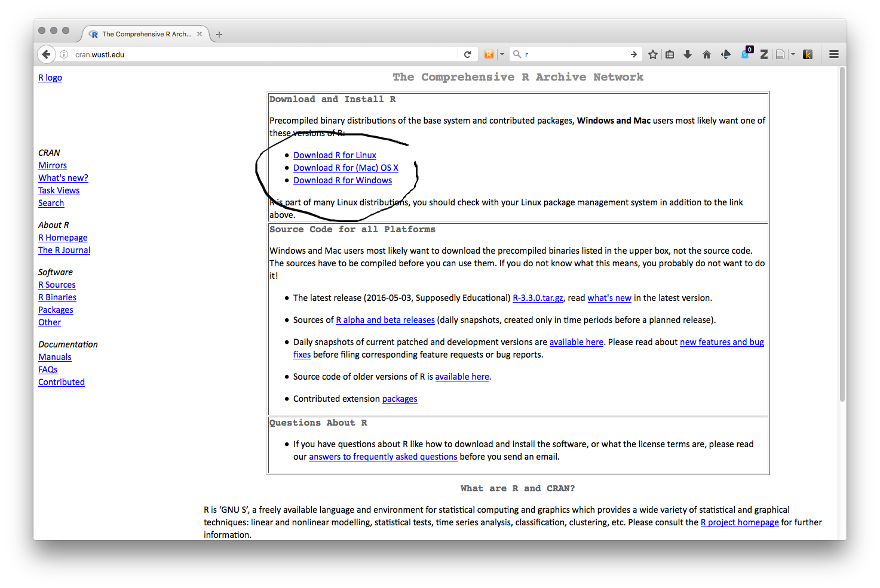Image resolution: width=880 pixels, height=588 pixels.
Task: Click the Questions About R heading
Action: point(318,423)
